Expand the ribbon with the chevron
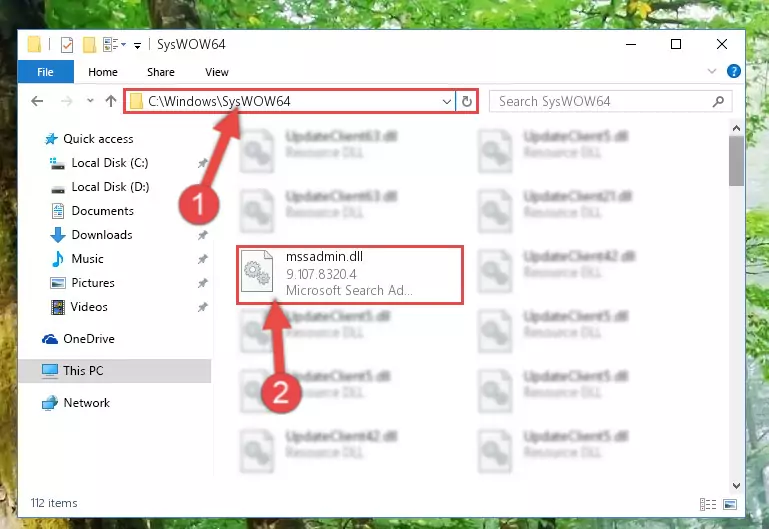The height and width of the screenshot is (529, 769). [712, 72]
